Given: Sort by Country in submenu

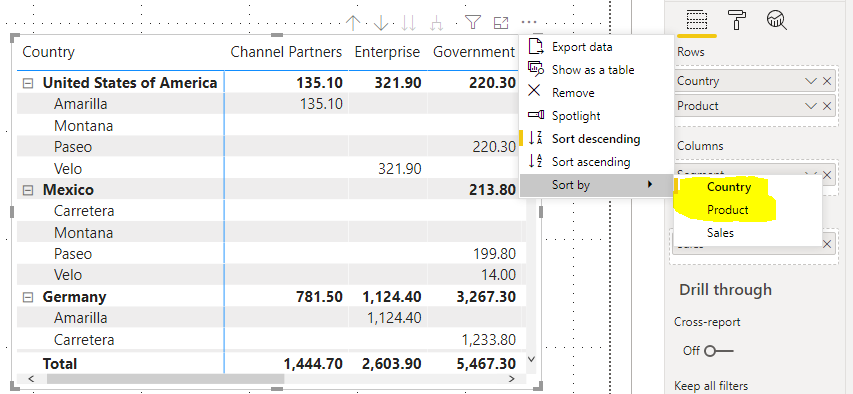Looking at the screenshot, I should pyautogui.click(x=747, y=187).
